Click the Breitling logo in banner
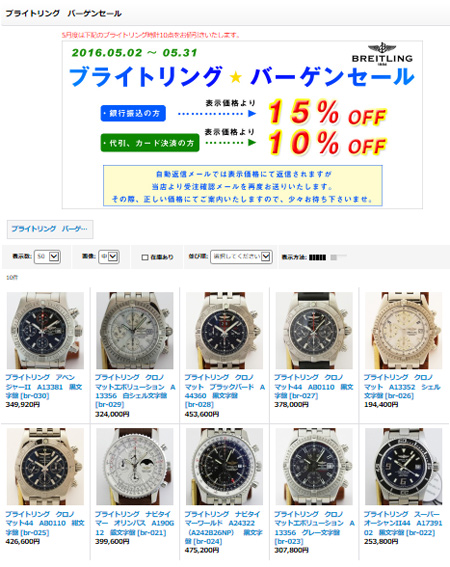Screen dimensions: 450x567 382,55
